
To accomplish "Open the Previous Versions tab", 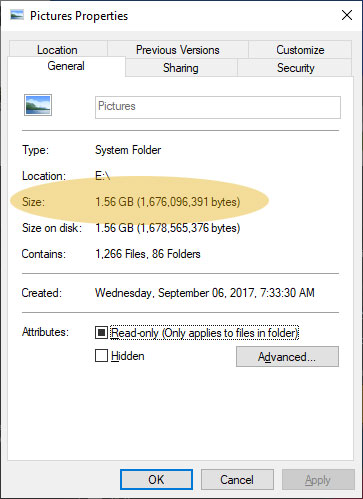I will (x=178, y=50).
